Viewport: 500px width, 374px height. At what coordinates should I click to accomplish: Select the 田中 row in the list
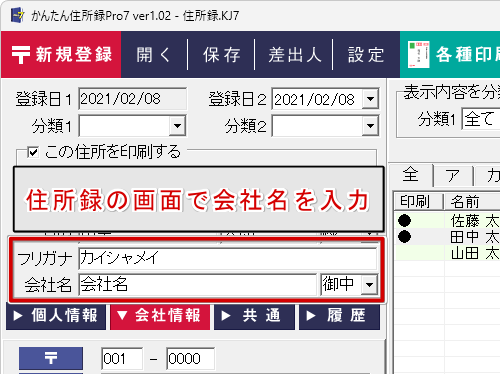(447, 237)
